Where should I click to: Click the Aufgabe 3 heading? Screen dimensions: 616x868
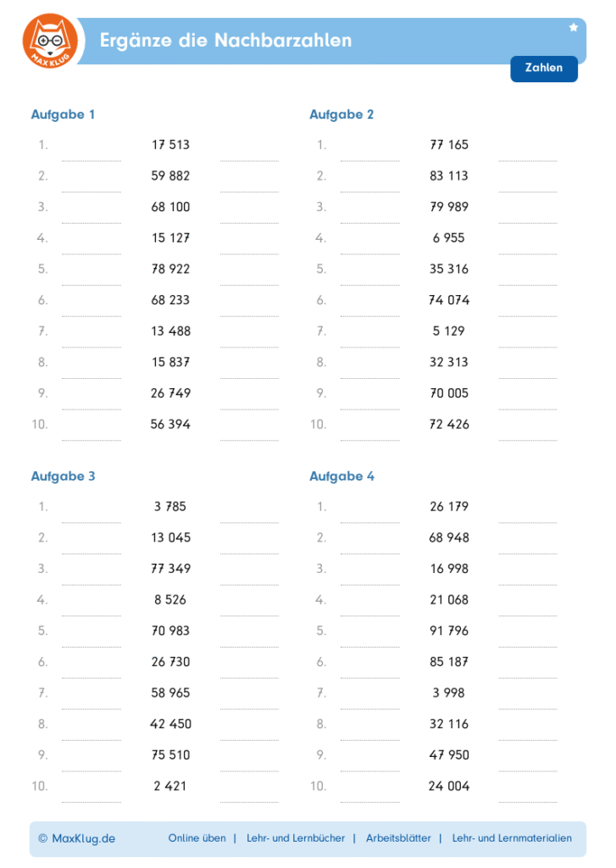click(x=64, y=476)
